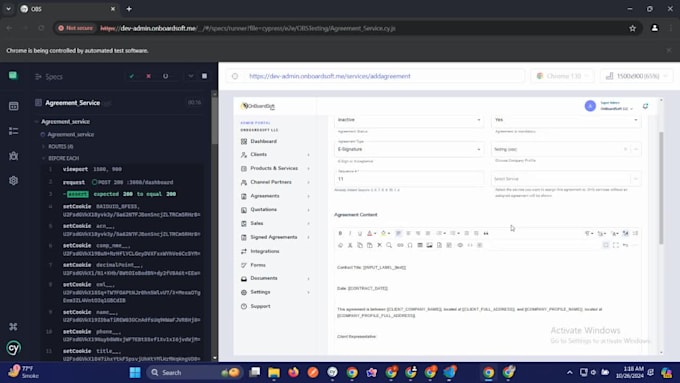Screen dimensions: 680x383
Task: Open viewport size 1500x900 dropdown
Action: [x=637, y=76]
